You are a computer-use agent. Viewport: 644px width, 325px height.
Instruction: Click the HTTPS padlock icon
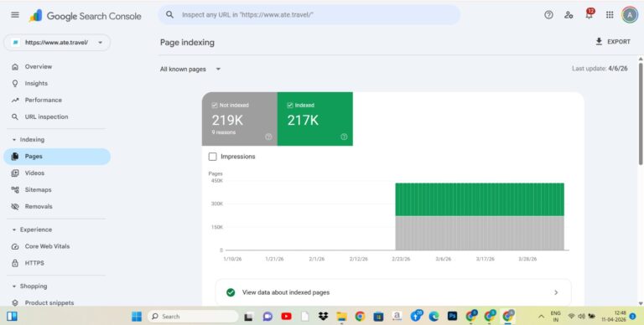tap(15, 263)
